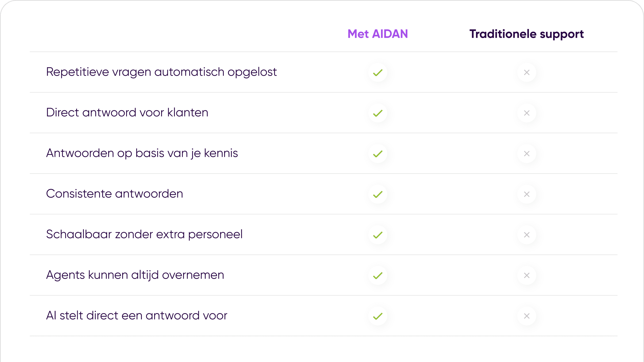
Task: Click the Consistente antwoorden row label
Action: 115,194
